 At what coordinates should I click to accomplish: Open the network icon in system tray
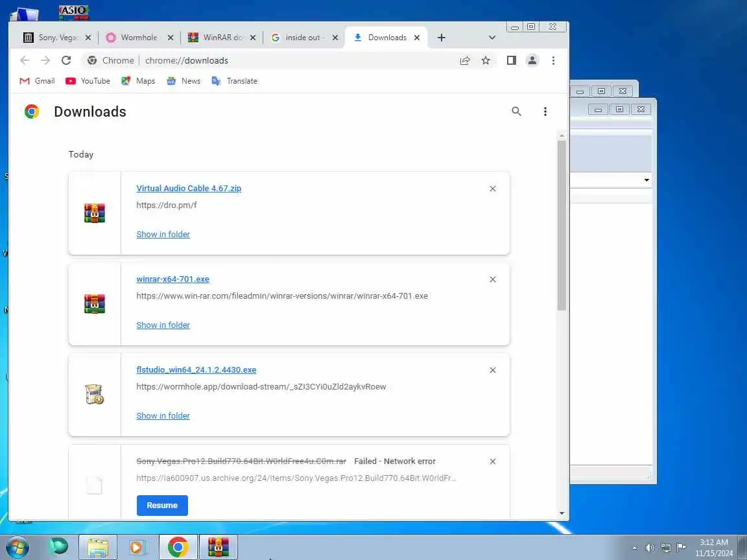pyautogui.click(x=665, y=548)
